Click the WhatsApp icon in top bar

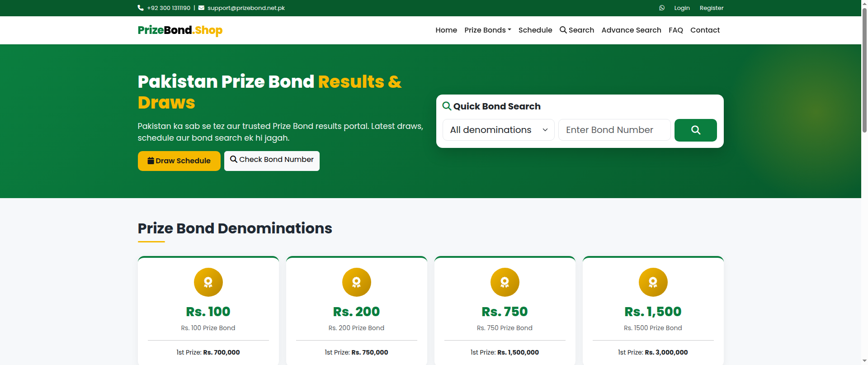pos(662,8)
